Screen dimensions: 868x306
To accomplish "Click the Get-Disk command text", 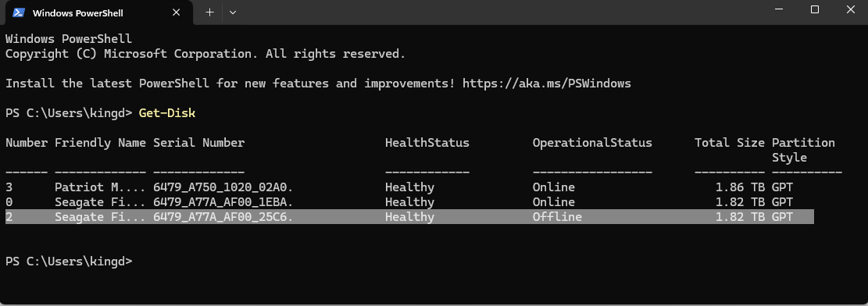I will (167, 113).
